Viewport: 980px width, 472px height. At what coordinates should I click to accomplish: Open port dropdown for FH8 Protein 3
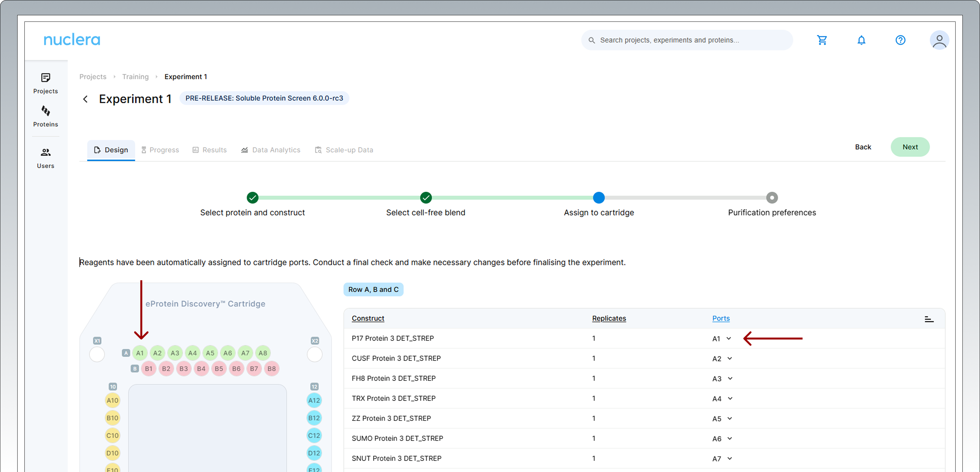point(722,379)
